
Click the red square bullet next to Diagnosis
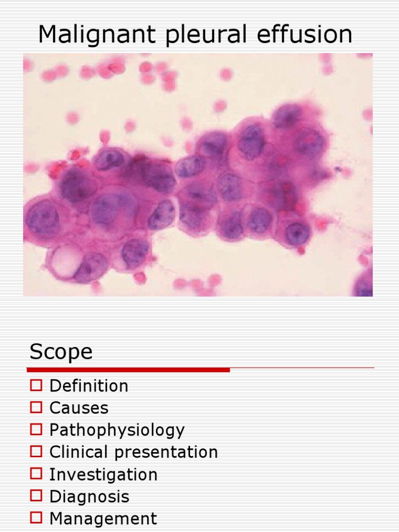(35, 496)
